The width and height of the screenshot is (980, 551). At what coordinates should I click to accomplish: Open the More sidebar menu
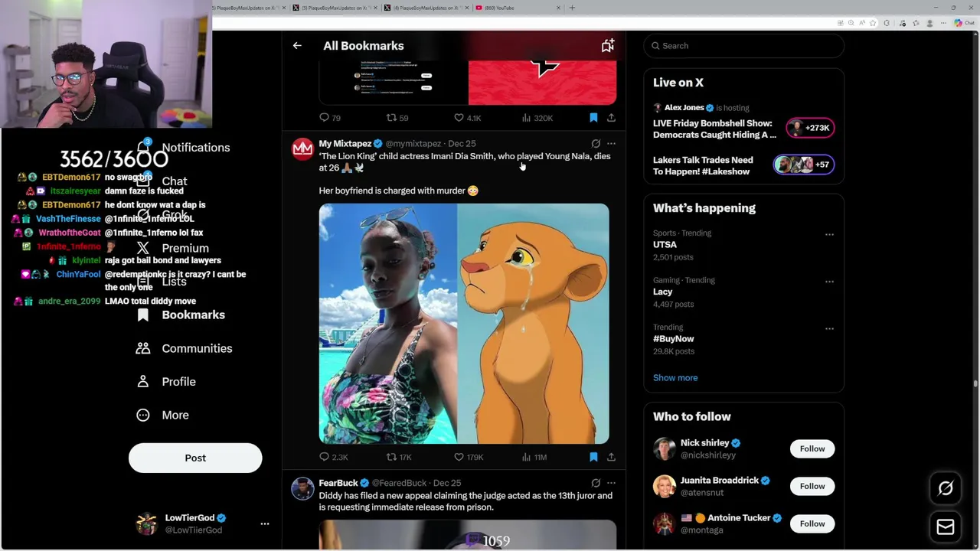point(162,415)
